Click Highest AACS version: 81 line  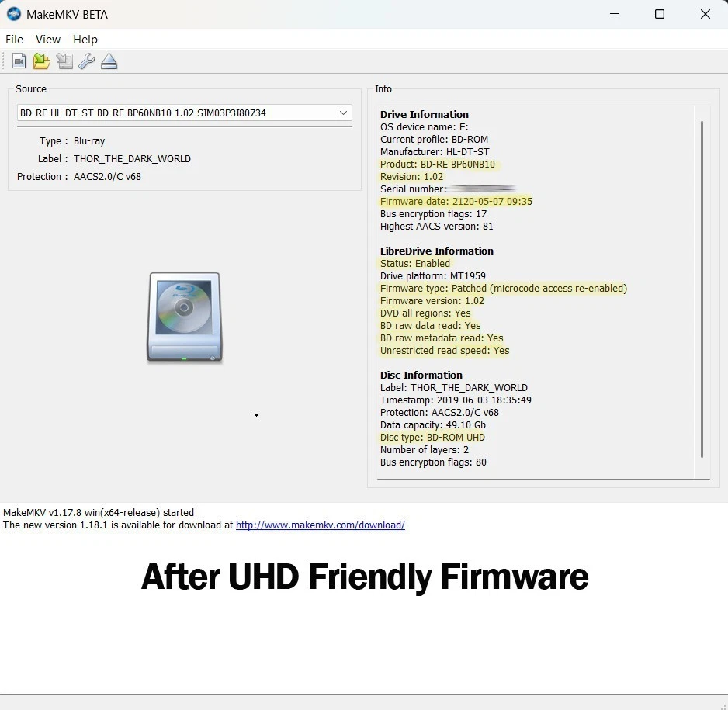pos(436,227)
